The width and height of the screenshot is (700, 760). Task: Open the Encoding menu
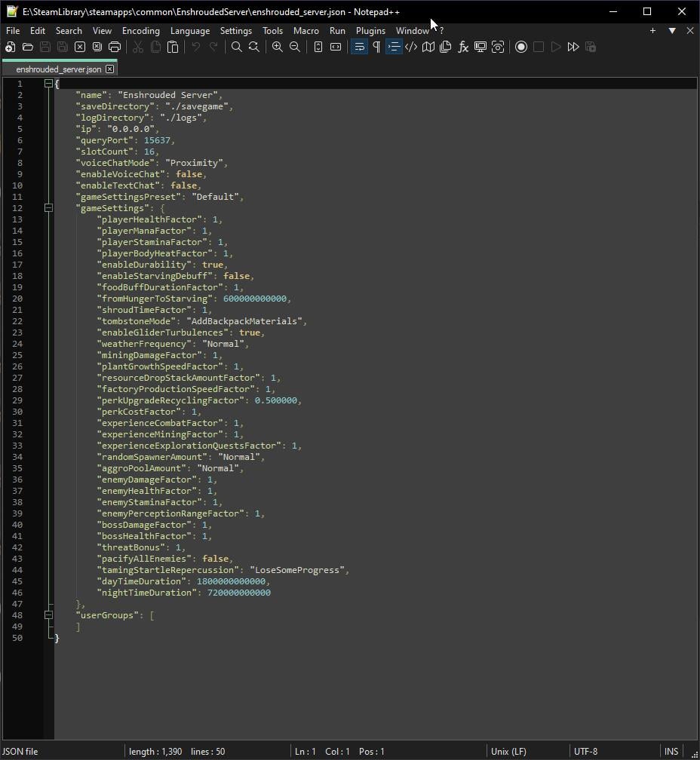140,31
